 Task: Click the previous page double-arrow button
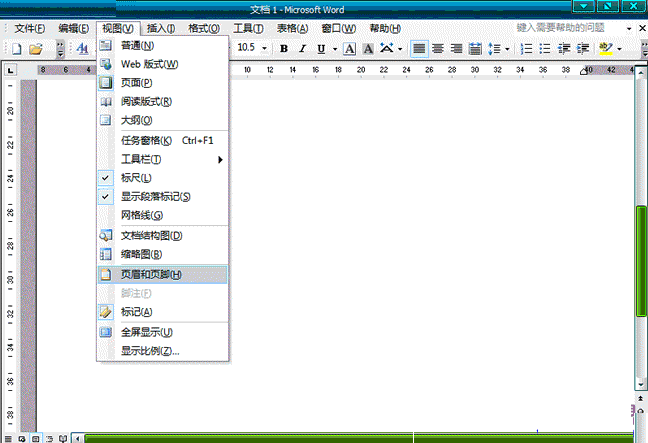pos(641,398)
